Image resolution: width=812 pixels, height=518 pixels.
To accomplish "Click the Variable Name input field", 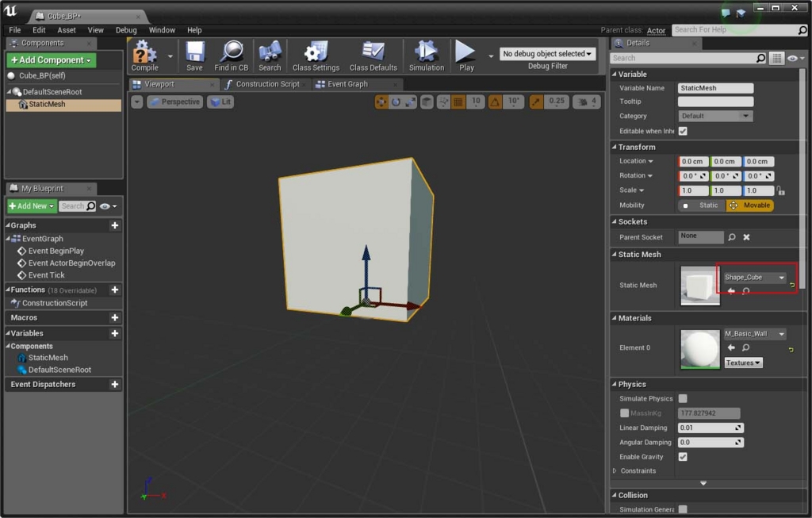I will 716,88.
